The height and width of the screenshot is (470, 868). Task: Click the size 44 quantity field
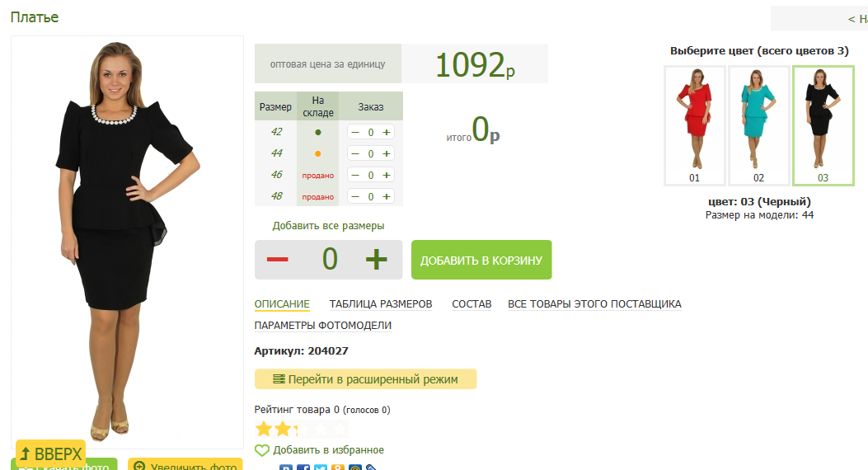pyautogui.click(x=371, y=154)
